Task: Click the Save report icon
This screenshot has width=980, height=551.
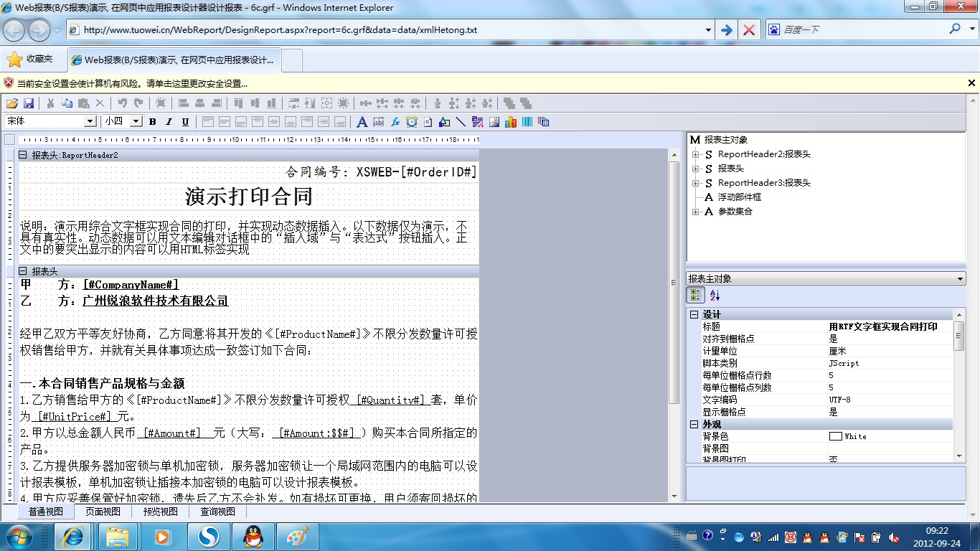Action: 29,103
